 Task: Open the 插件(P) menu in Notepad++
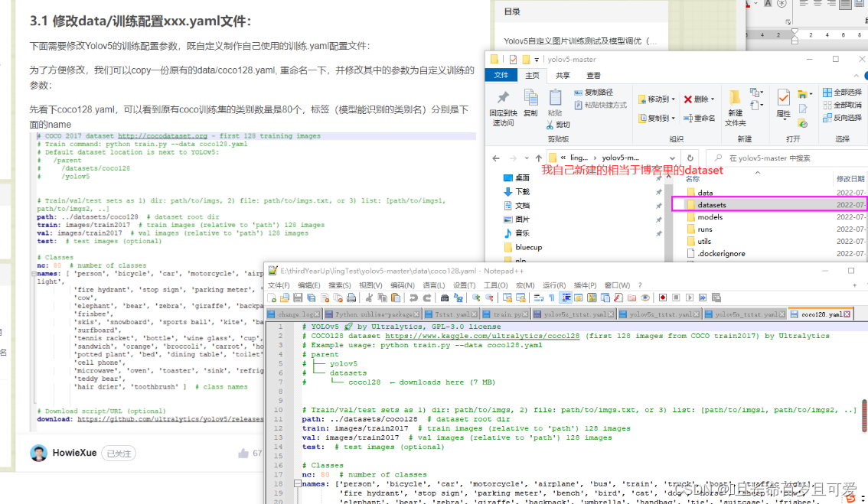pyautogui.click(x=585, y=285)
